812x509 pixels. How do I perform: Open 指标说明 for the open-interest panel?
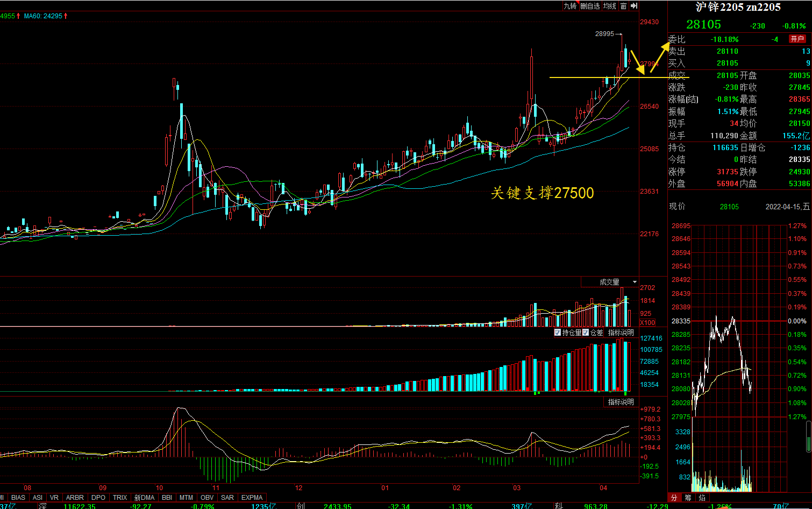click(x=621, y=333)
